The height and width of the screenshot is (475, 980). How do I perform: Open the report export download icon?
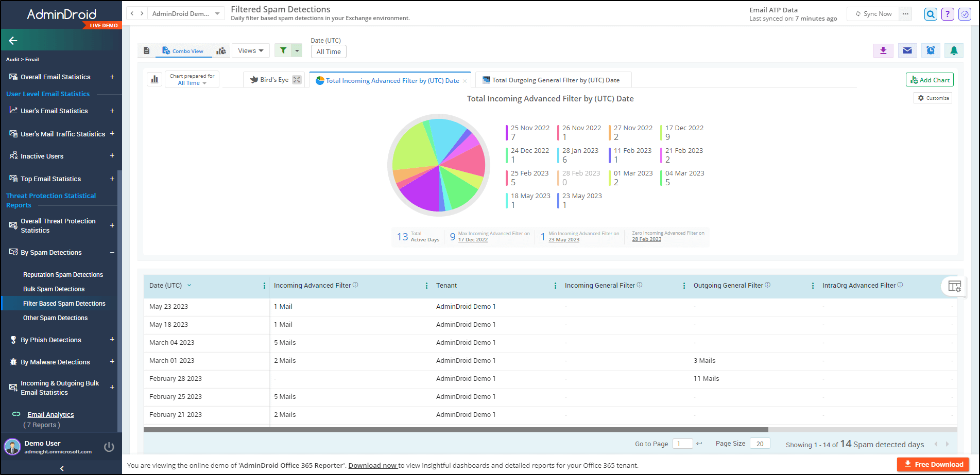(883, 50)
